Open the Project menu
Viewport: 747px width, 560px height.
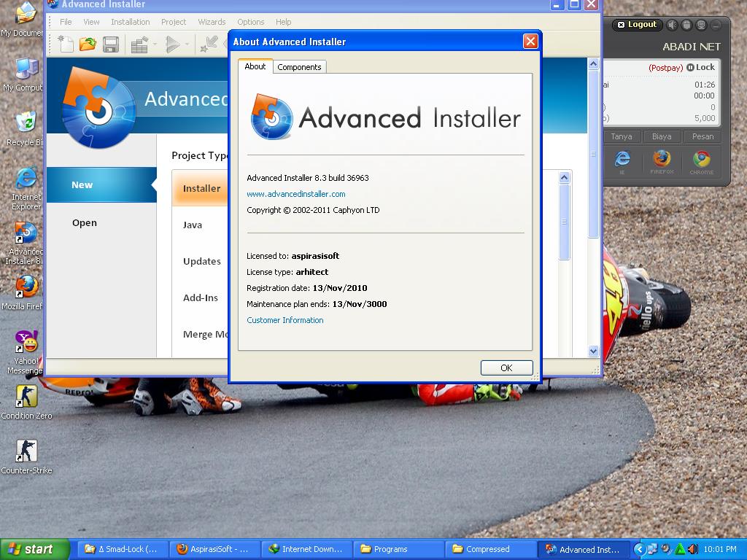174,22
